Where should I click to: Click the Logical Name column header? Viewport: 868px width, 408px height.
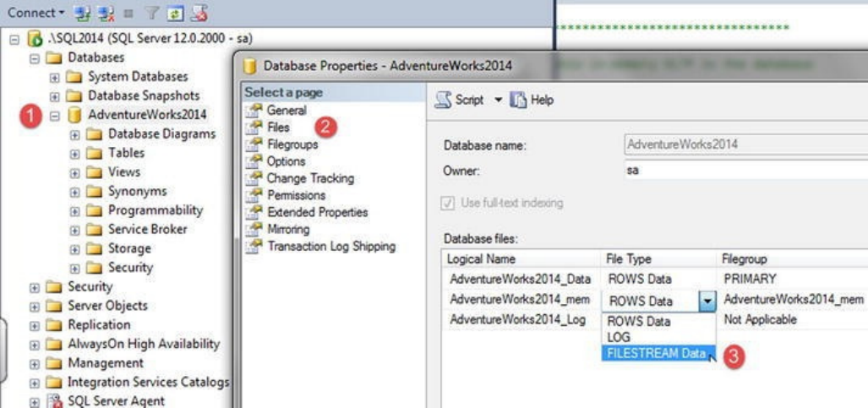click(521, 259)
